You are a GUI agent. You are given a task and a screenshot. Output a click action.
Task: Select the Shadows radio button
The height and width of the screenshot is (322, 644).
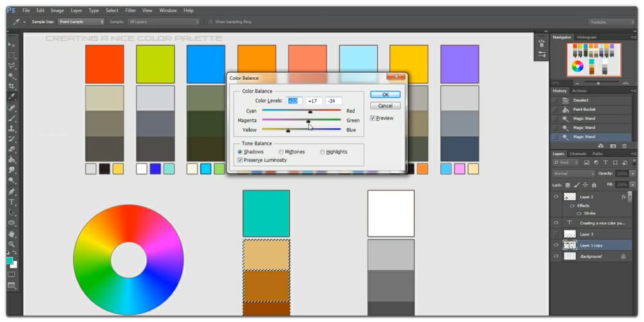pos(240,152)
